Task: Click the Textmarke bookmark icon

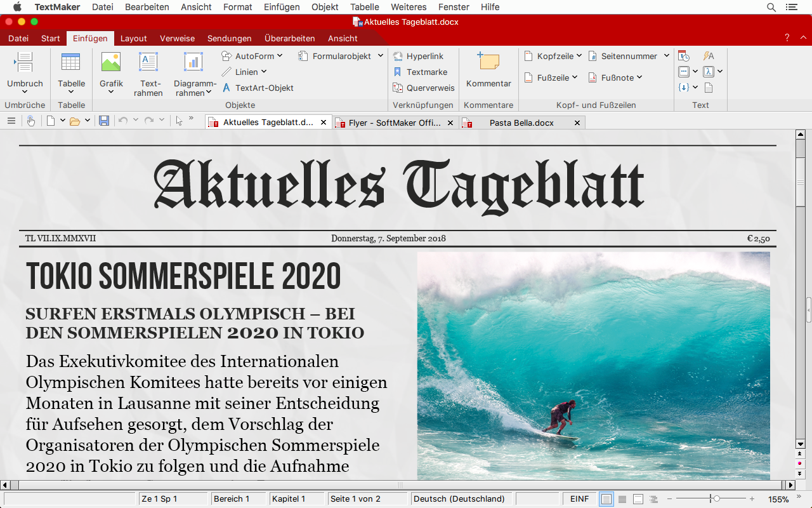Action: click(398, 72)
